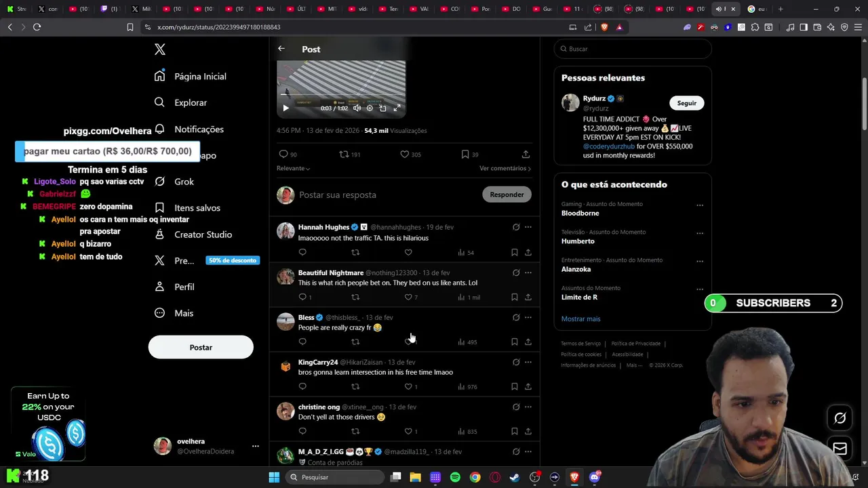Open the X logo home link
This screenshot has height=488, width=868.
pos(159,49)
